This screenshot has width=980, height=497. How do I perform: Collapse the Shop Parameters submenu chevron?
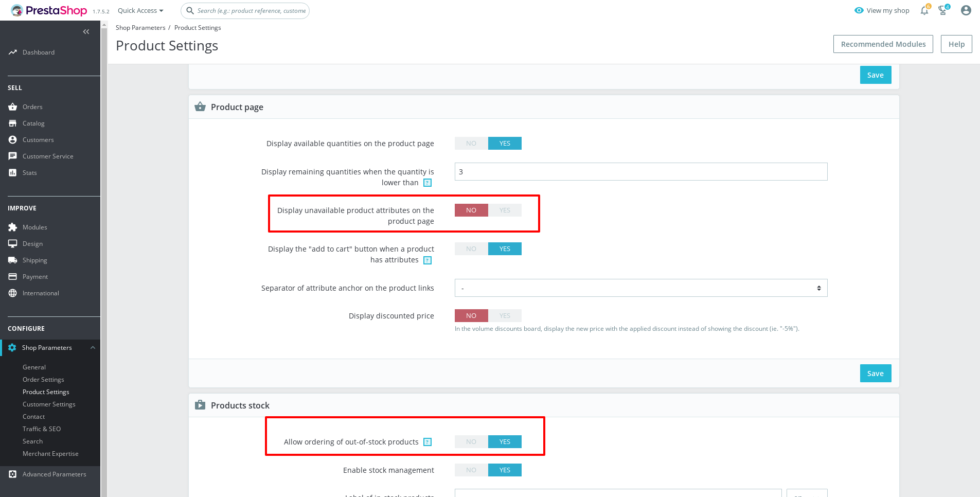click(93, 348)
